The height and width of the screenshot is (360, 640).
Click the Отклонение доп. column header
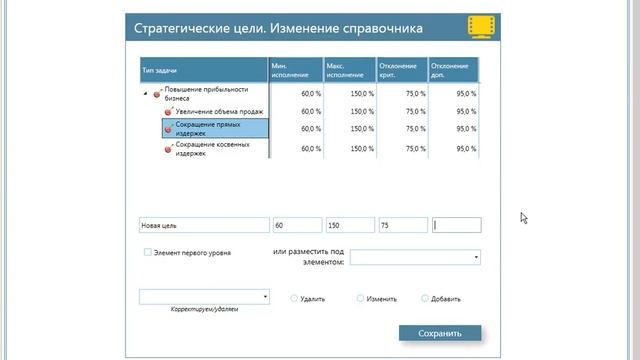[x=453, y=70]
